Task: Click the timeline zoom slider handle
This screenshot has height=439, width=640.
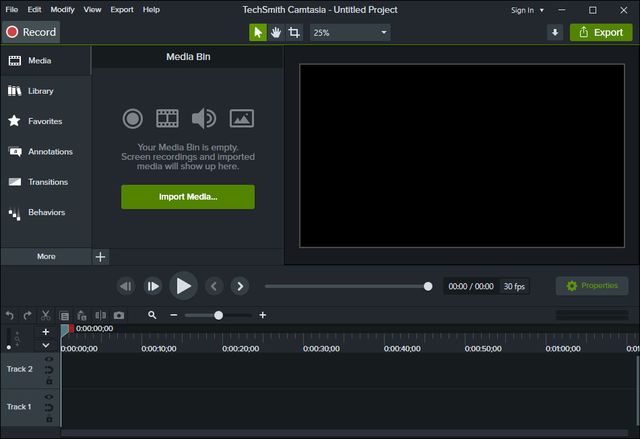Action: coord(218,315)
